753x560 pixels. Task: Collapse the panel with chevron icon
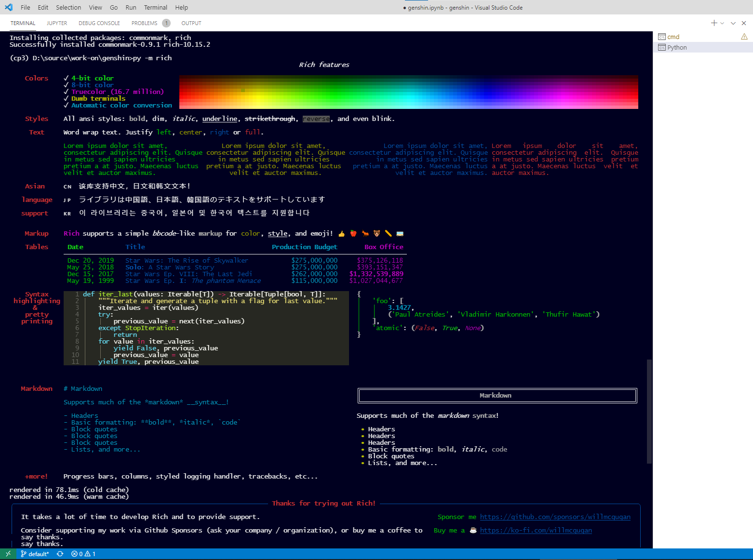click(x=733, y=23)
